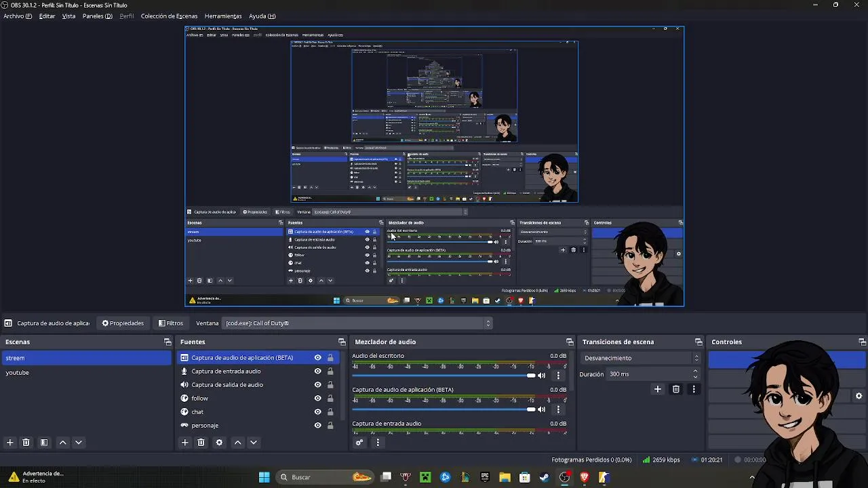The width and height of the screenshot is (868, 488).
Task: Open Archivo menu
Action: 18,16
